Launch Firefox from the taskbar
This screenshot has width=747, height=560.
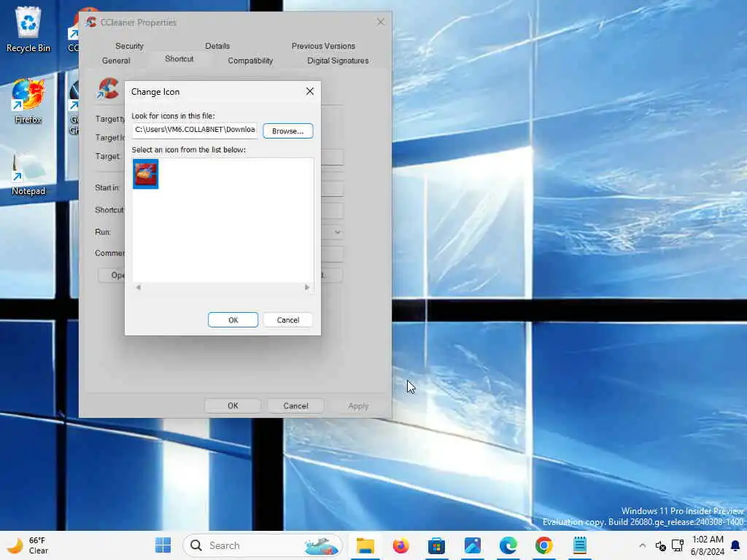point(400,545)
